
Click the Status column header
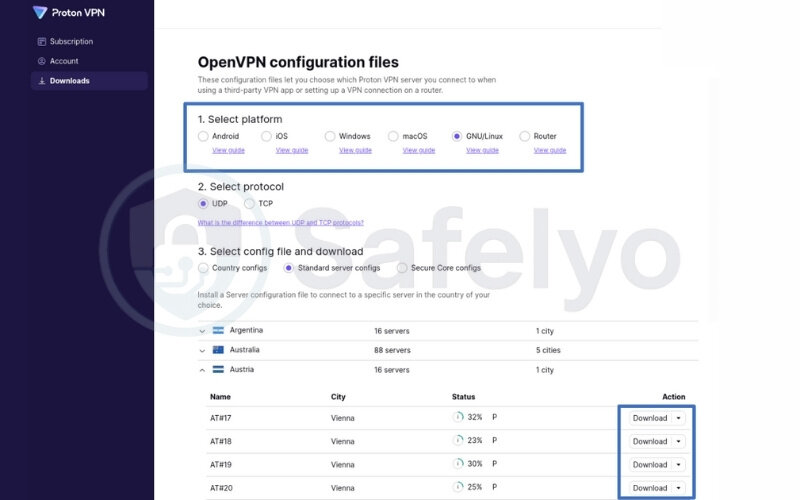click(463, 397)
